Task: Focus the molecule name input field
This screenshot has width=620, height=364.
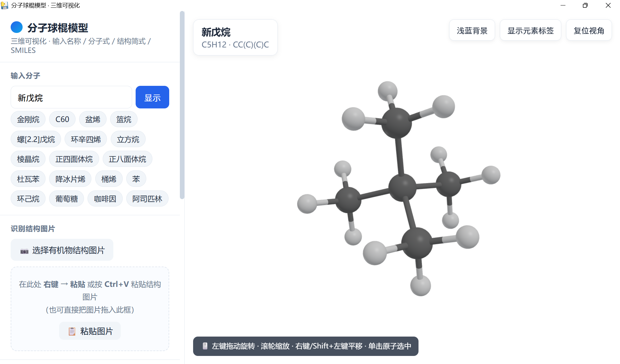Action: pos(71,97)
